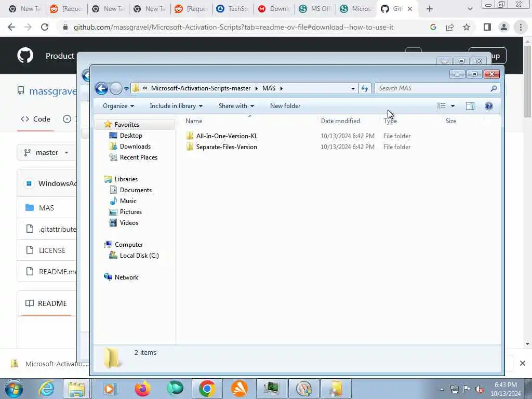
Task: Switch to the MS Off tab
Action: pyautogui.click(x=315, y=9)
